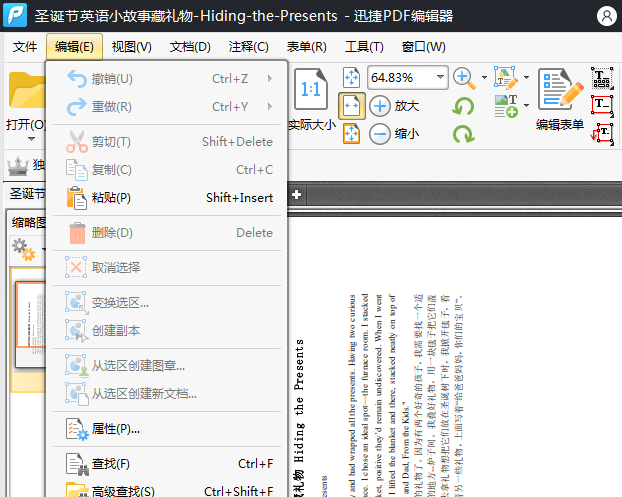The image size is (622, 497).
Task: Choose 粘贴(P) from the edit menu
Action: point(167,198)
